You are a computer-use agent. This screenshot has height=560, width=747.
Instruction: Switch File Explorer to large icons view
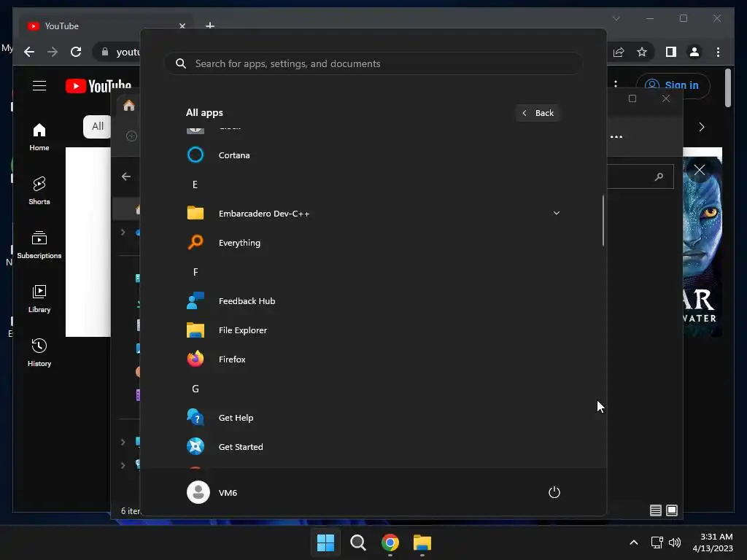(672, 510)
